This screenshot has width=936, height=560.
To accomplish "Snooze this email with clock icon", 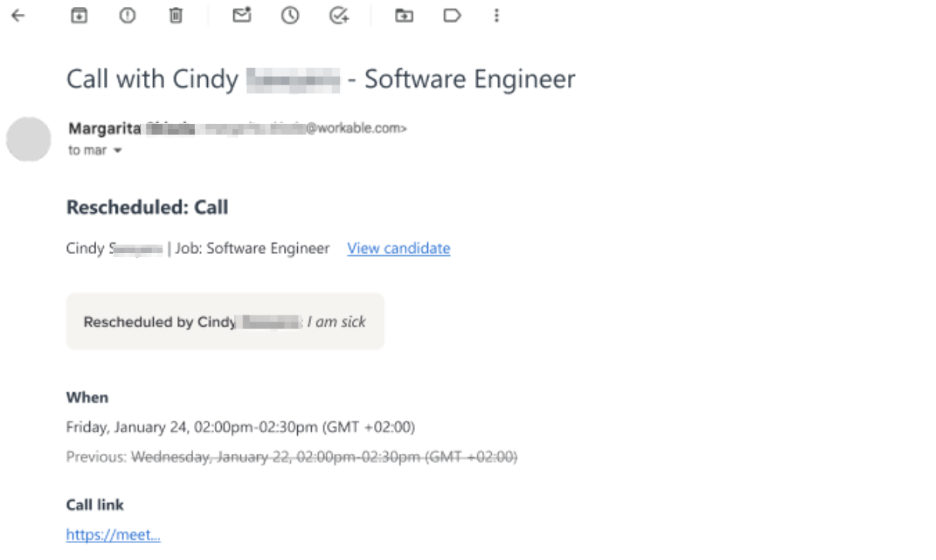I will (289, 15).
